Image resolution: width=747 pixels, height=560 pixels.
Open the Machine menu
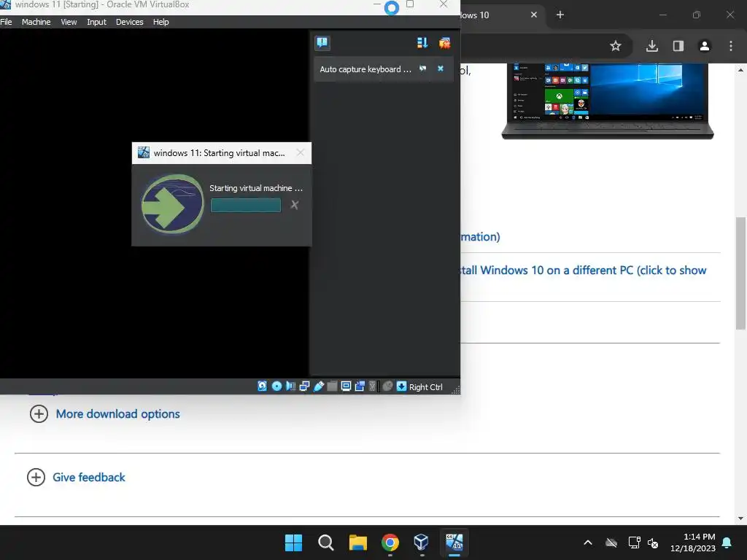36,22
